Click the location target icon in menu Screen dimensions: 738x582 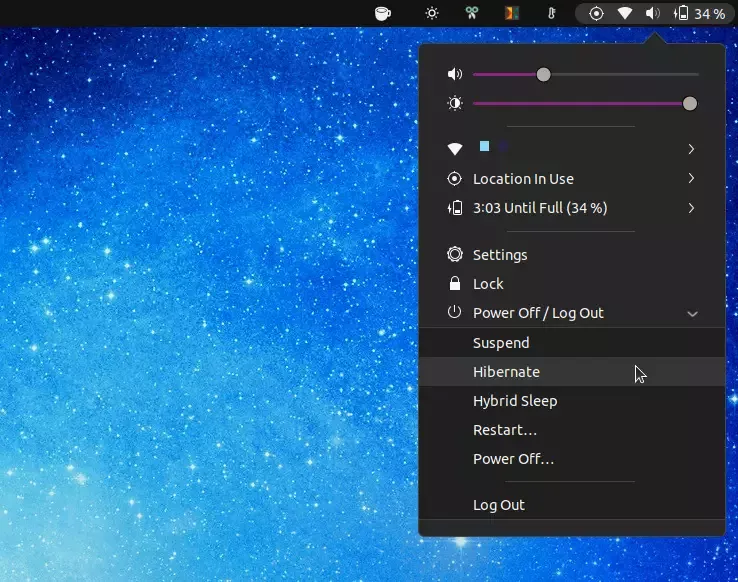click(x=455, y=179)
